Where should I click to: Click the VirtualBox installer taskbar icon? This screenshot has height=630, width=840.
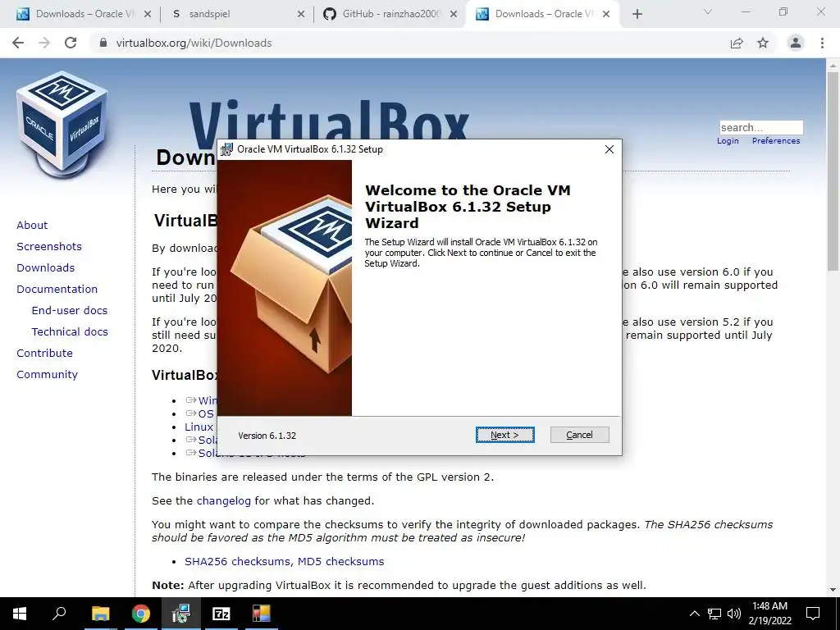[181, 614]
